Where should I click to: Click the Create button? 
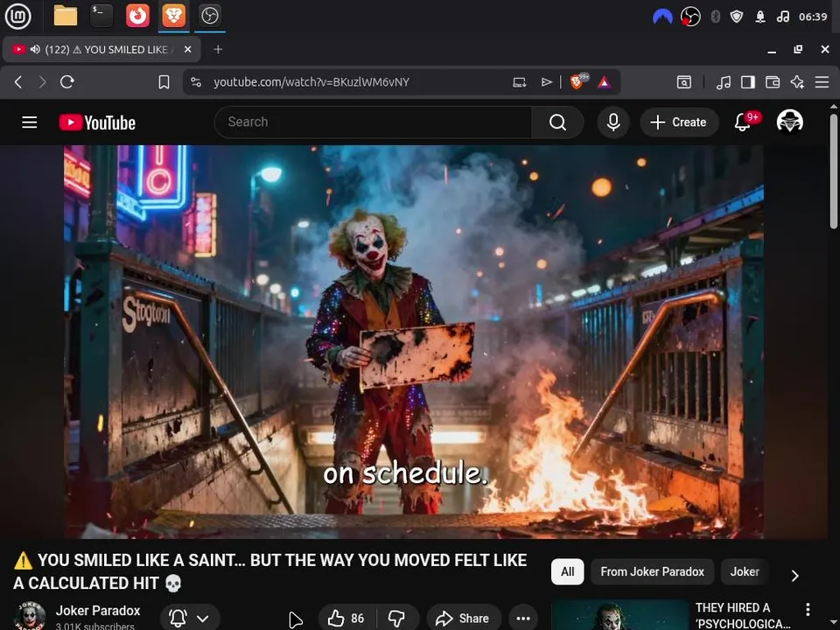point(679,122)
